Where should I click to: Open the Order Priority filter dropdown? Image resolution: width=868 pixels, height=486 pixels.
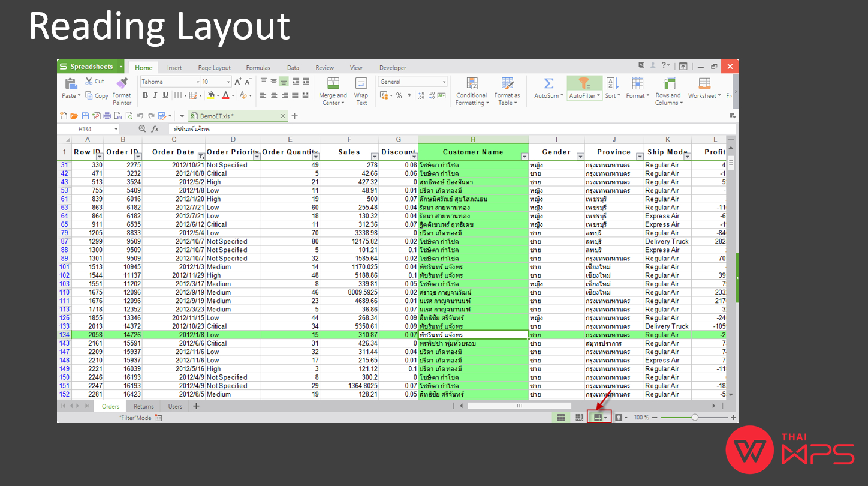pos(257,157)
